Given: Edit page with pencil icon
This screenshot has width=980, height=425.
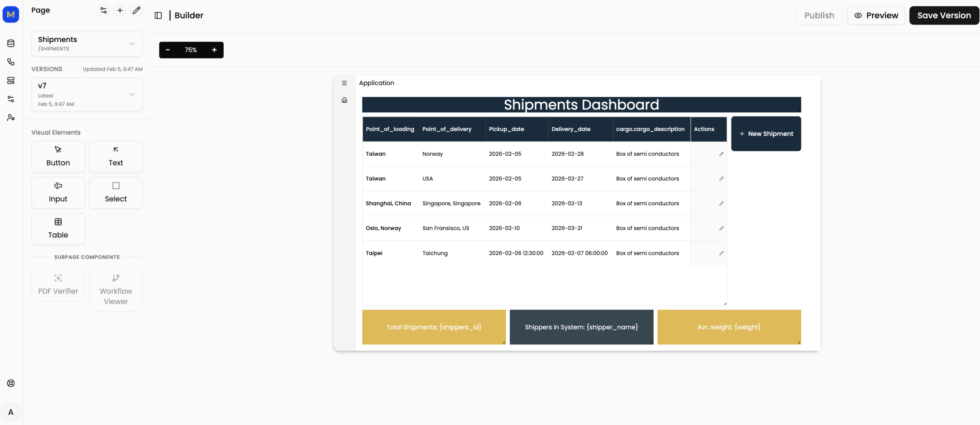Looking at the screenshot, I should [136, 10].
